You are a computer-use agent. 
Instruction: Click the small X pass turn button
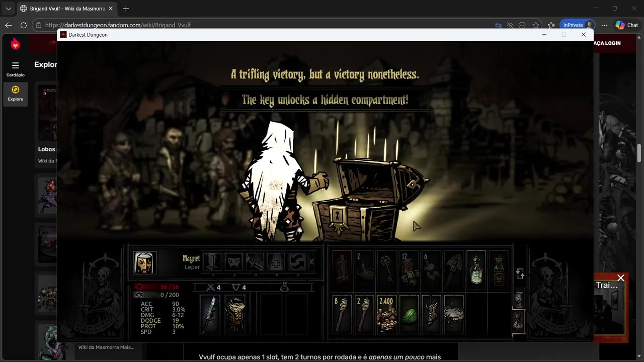click(x=311, y=262)
